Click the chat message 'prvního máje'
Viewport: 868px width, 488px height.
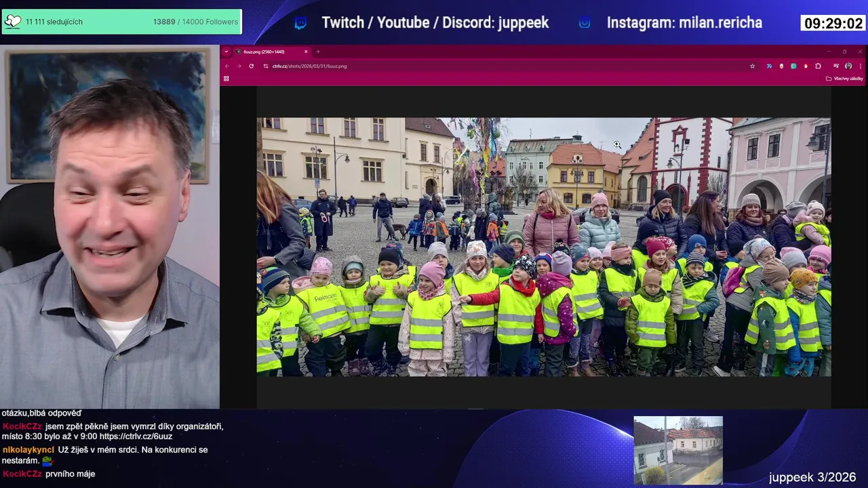click(70, 474)
